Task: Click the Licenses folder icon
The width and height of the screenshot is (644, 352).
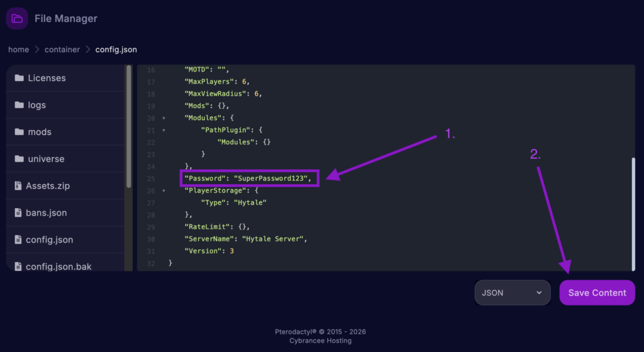Action: pos(19,78)
